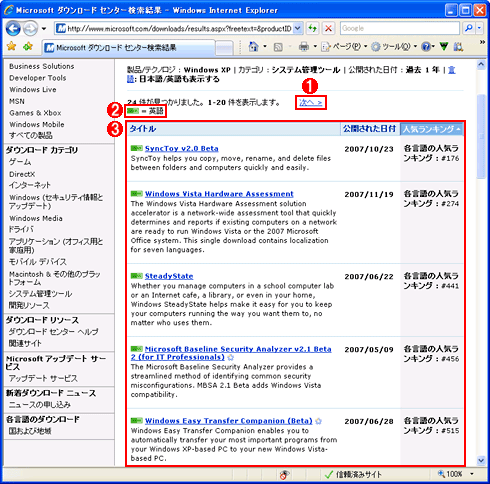Open the ページ(P) menu

tap(344, 47)
